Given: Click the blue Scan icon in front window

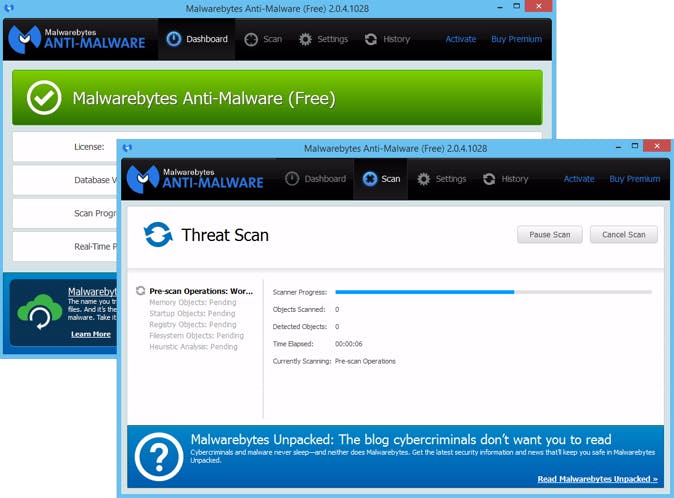Looking at the screenshot, I should (x=370, y=179).
